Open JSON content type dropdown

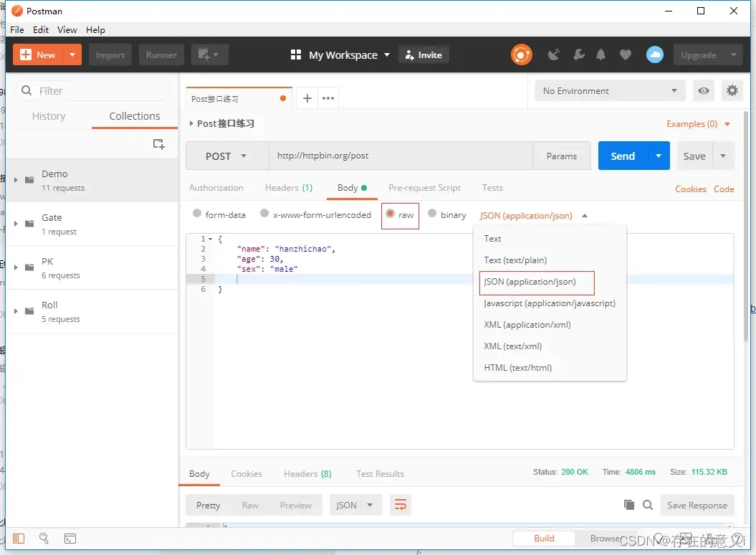tap(534, 216)
